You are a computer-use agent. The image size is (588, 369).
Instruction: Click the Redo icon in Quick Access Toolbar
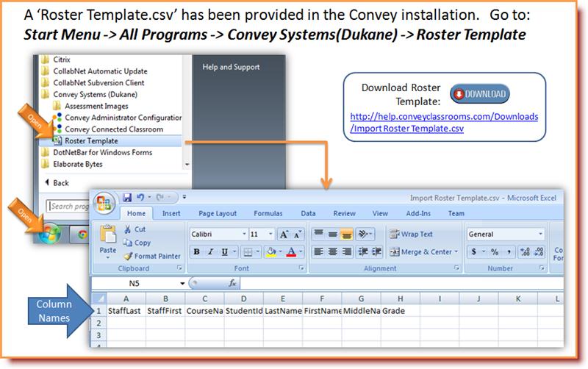[160, 197]
